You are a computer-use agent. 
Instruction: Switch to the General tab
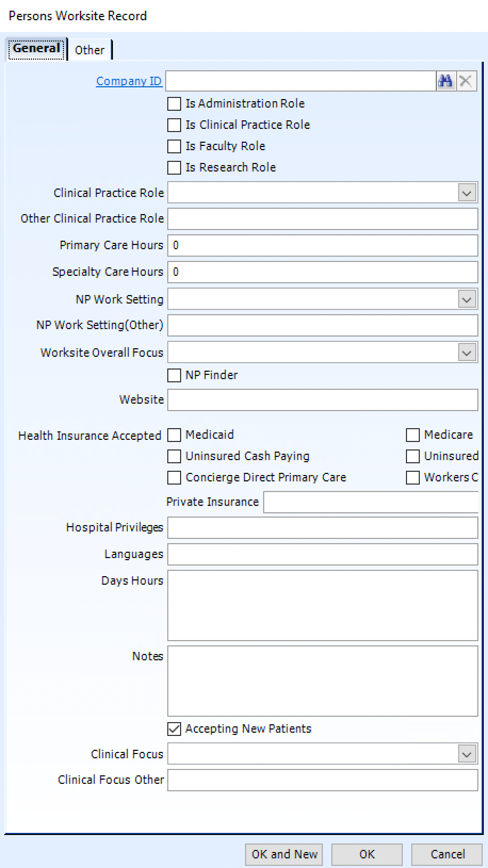(36, 48)
